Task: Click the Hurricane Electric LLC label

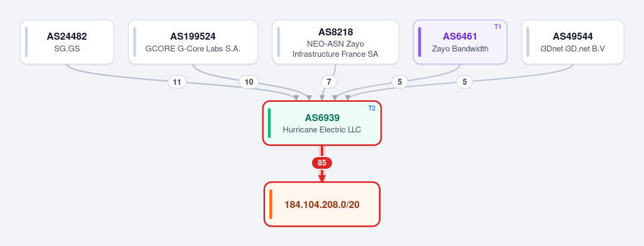Action: [322, 130]
